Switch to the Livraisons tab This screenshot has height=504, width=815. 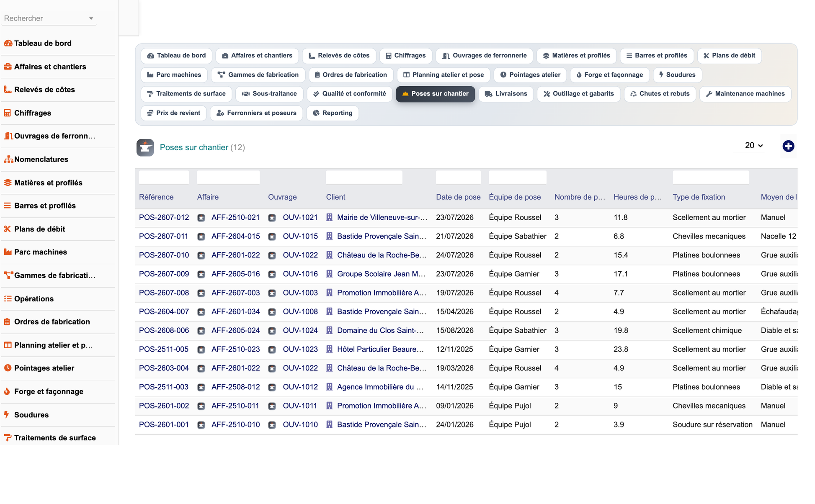pyautogui.click(x=506, y=94)
